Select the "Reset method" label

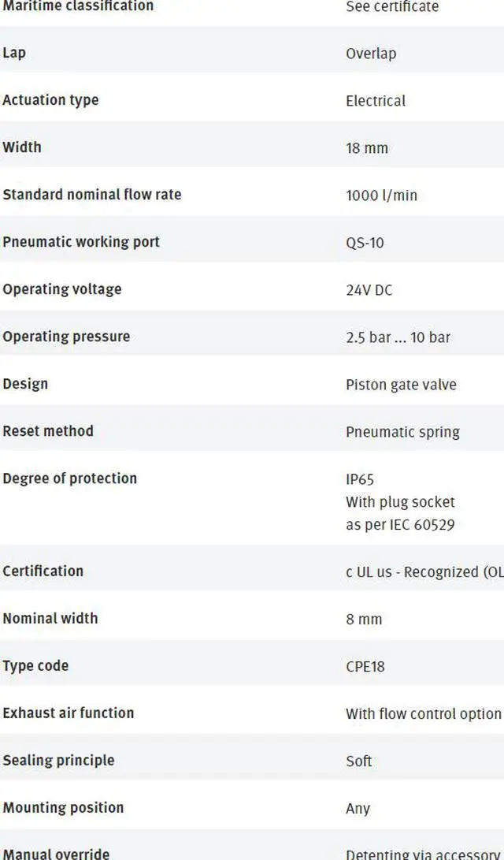pos(48,431)
